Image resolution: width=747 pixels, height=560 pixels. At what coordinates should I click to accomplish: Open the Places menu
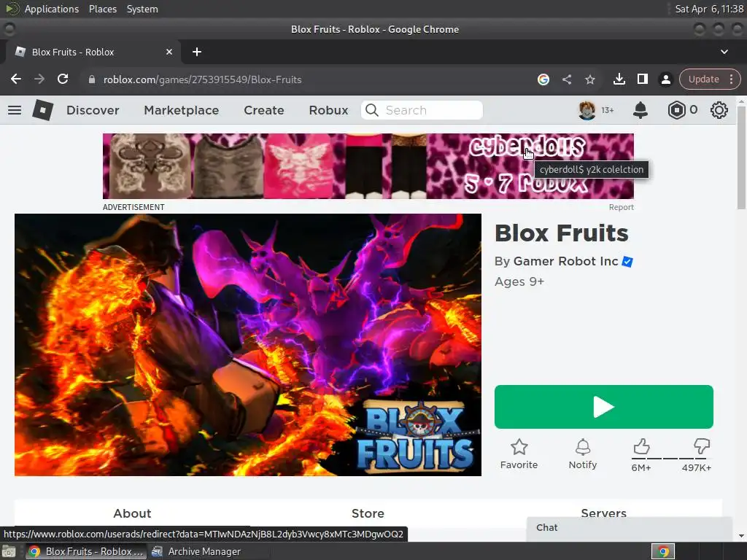pos(102,9)
